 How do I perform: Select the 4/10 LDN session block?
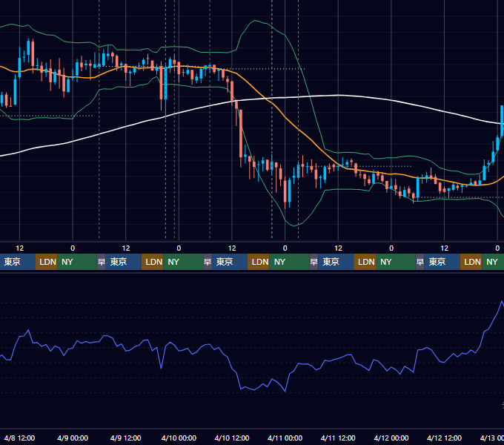[259, 262]
